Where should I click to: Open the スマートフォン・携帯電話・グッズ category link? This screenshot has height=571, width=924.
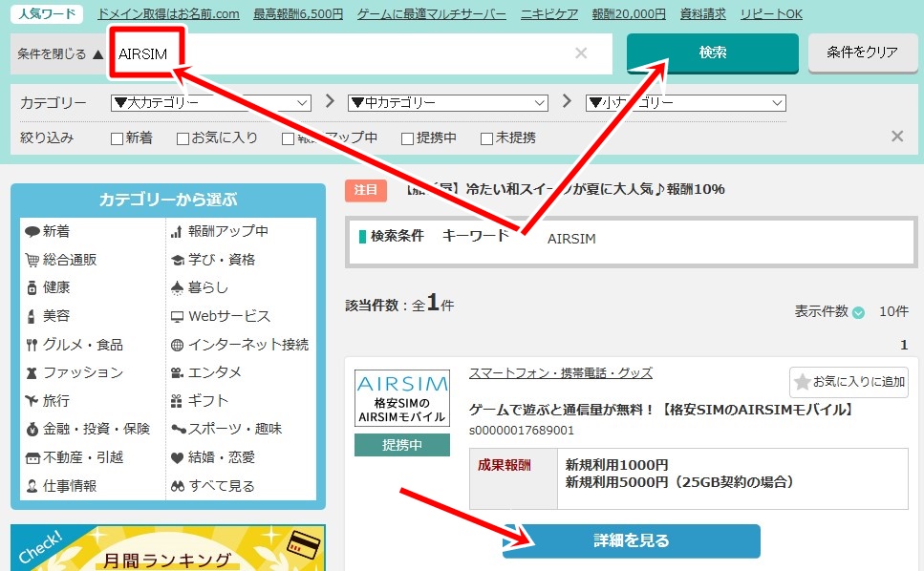coord(560,373)
